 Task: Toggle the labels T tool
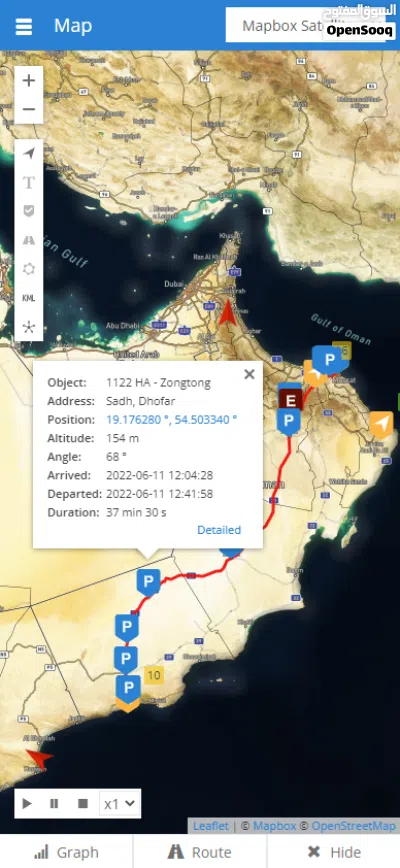[29, 182]
